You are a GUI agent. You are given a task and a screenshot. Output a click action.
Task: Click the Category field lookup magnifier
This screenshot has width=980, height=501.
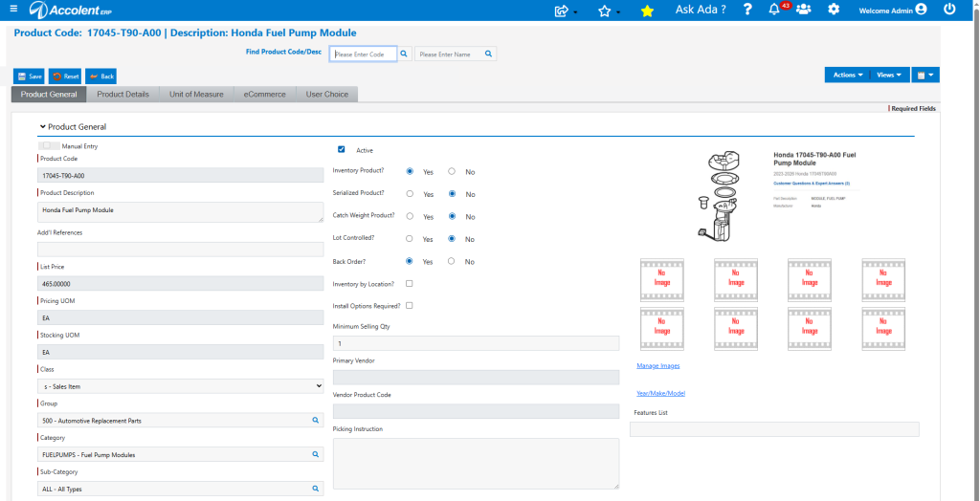316,454
